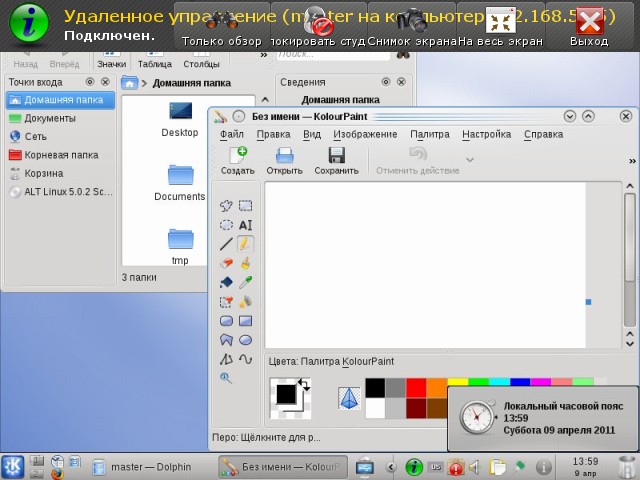Open Корзина in Dolphin places panel
This screenshot has height=480, width=640.
click(60, 173)
